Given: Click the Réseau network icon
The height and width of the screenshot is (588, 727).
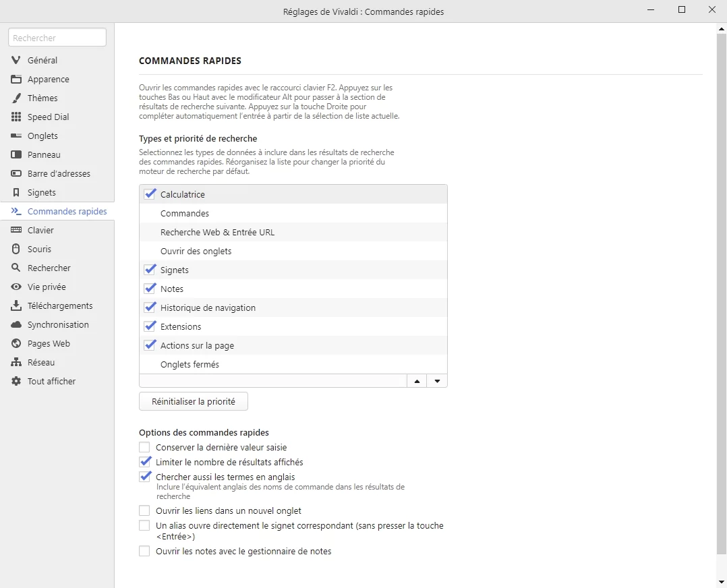Looking at the screenshot, I should (16, 363).
